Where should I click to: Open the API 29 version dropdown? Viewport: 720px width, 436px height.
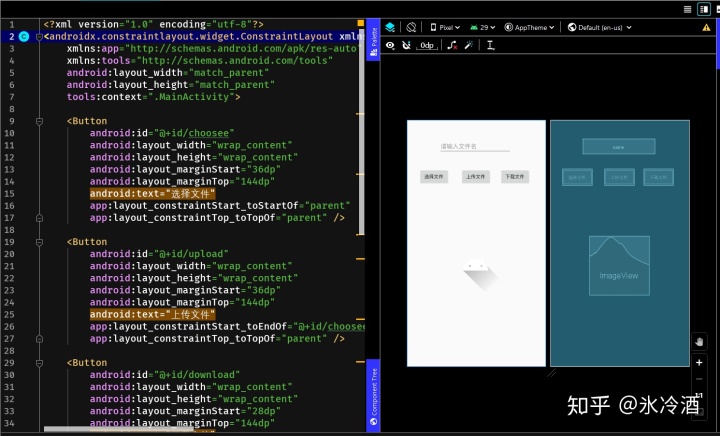[483, 28]
